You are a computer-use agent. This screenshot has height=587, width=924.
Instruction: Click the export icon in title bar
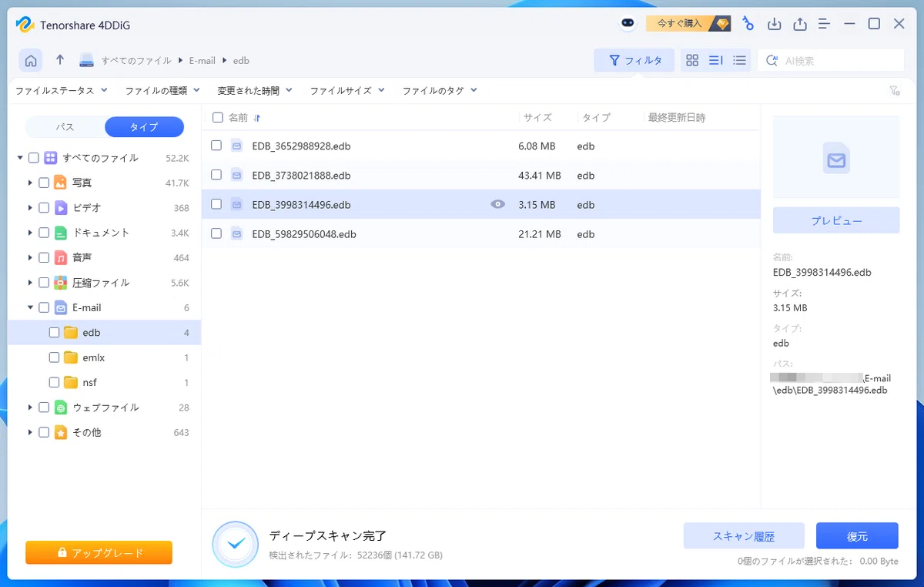point(799,24)
